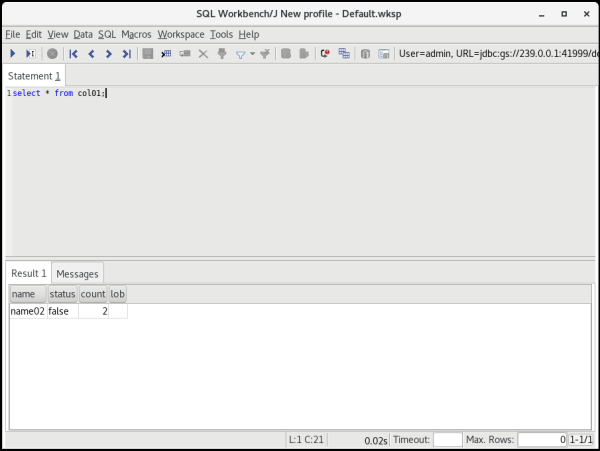This screenshot has height=451, width=600.
Task: Click inside the SQL editor text 'select * from col01;'
Action: pyautogui.click(x=59, y=93)
